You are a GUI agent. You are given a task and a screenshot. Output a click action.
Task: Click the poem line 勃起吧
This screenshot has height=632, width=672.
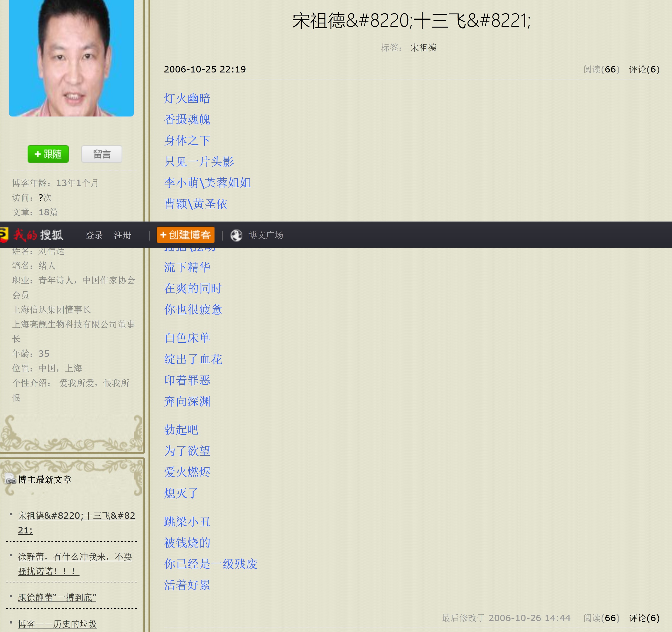click(x=181, y=430)
